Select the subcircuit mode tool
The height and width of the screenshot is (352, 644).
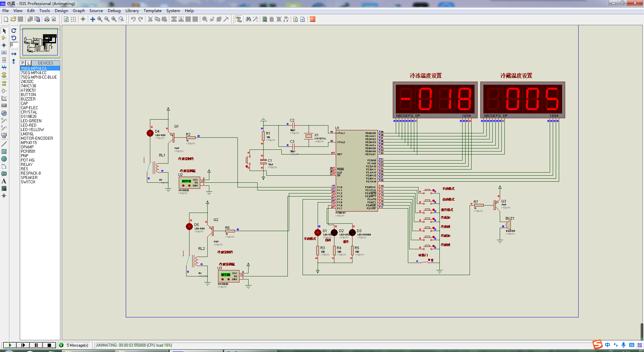tap(4, 75)
